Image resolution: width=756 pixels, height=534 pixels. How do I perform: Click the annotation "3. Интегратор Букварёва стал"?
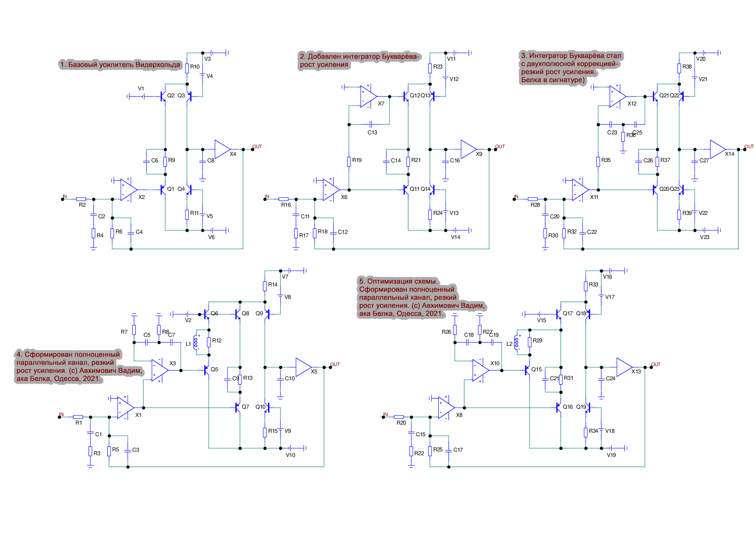571,56
